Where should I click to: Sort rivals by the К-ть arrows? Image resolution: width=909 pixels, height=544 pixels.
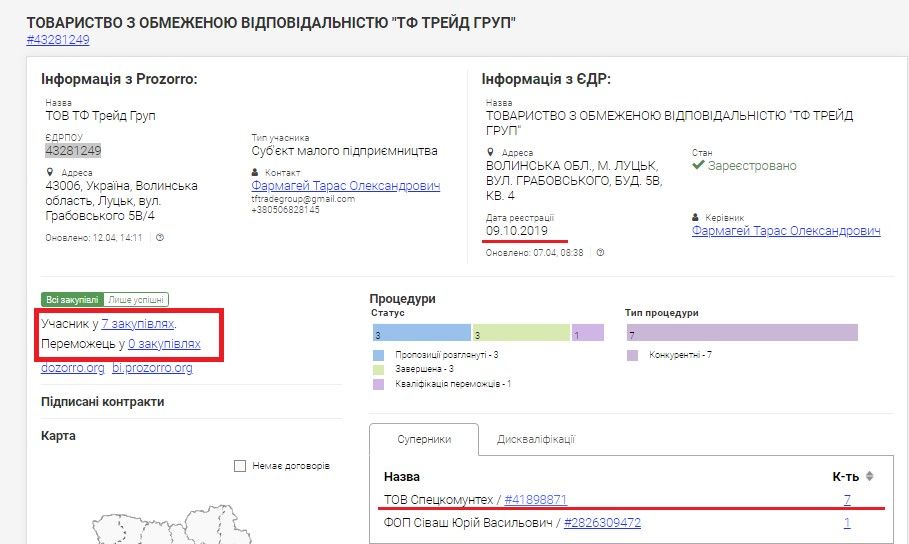point(870,476)
